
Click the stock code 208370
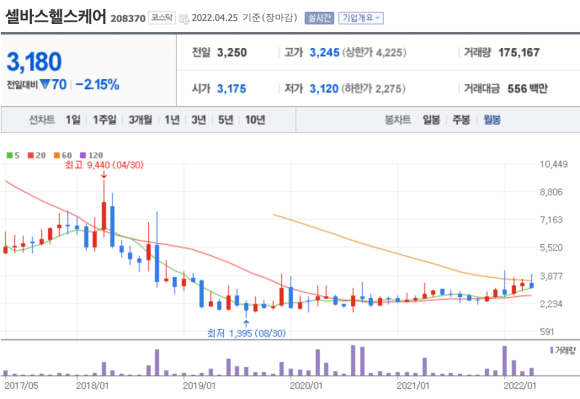[128, 18]
